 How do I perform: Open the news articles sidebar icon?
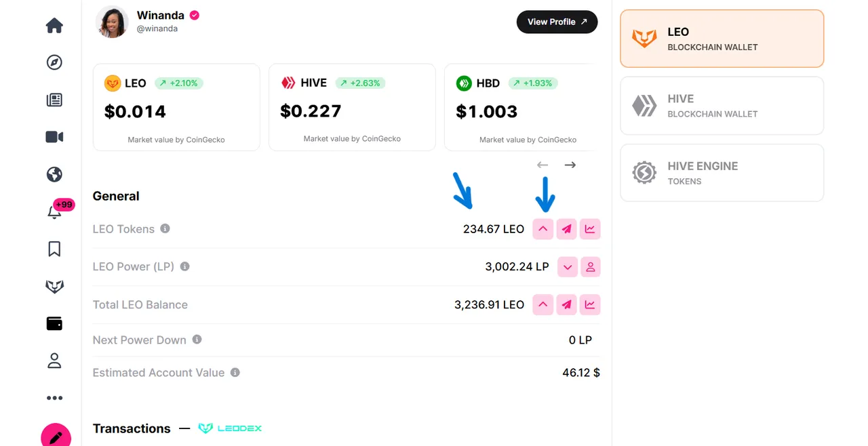coord(54,100)
